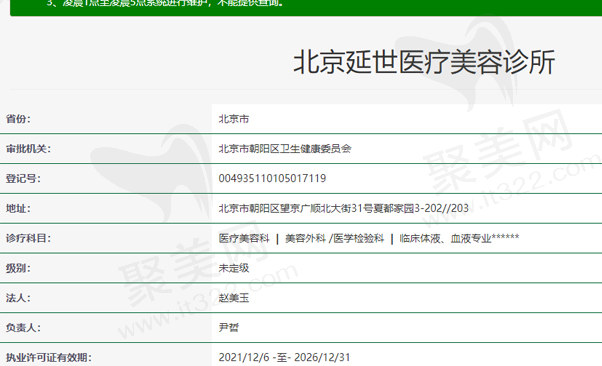
Task: Click the 诊疗科目 label
Action: [28, 238]
